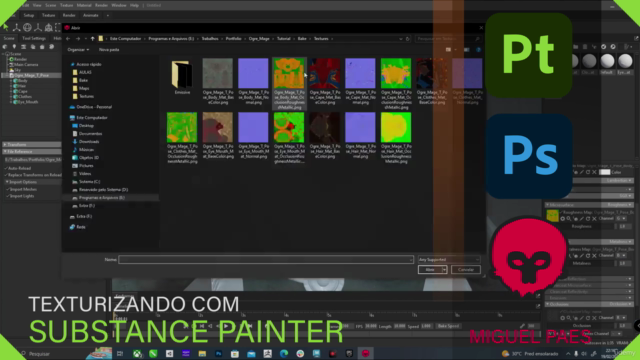Screen dimensions: 640x360
Task: Open the view options dropdown arrow
Action: pos(456,50)
